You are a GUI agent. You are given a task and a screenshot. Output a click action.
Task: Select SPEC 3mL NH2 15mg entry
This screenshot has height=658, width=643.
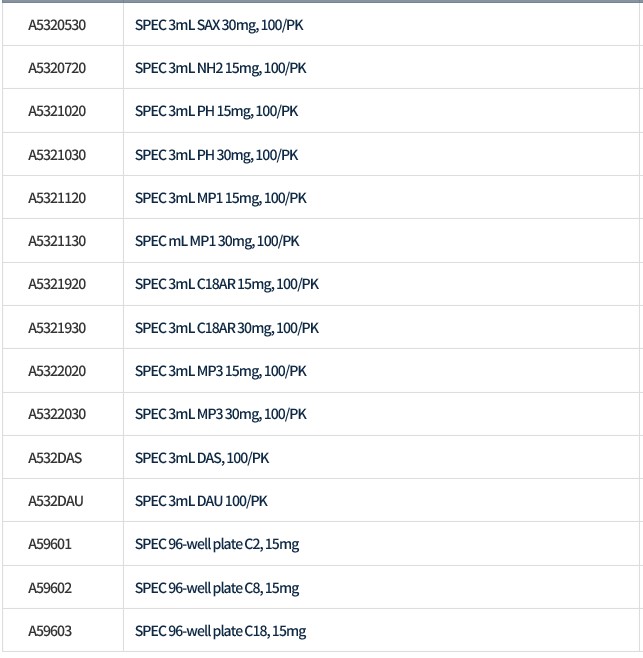(x=220, y=68)
